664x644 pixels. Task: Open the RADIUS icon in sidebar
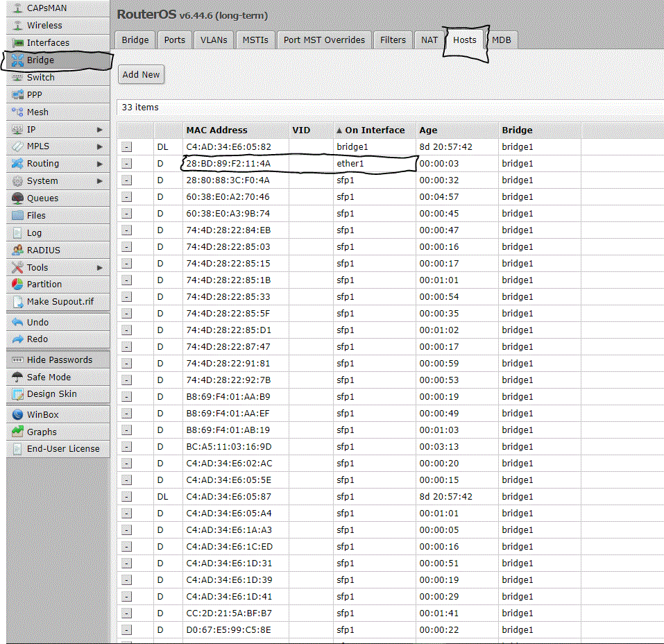(17, 251)
